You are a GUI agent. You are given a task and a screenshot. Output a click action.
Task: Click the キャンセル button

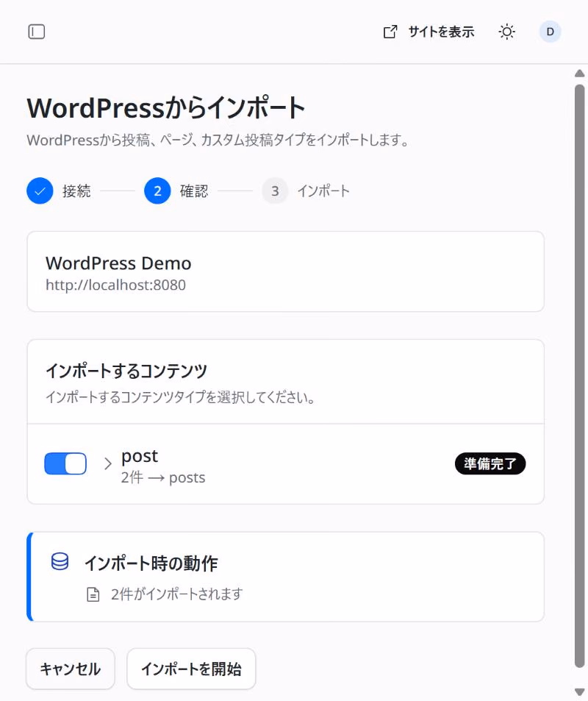pos(71,669)
